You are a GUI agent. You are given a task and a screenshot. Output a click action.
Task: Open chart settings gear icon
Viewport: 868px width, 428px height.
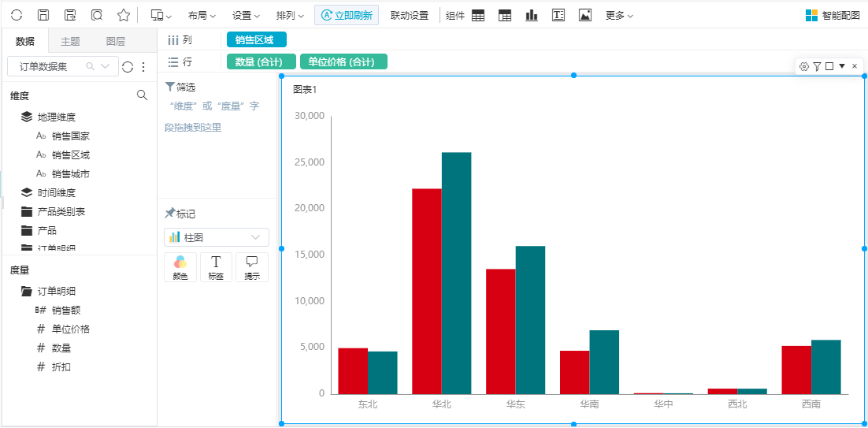coord(804,66)
